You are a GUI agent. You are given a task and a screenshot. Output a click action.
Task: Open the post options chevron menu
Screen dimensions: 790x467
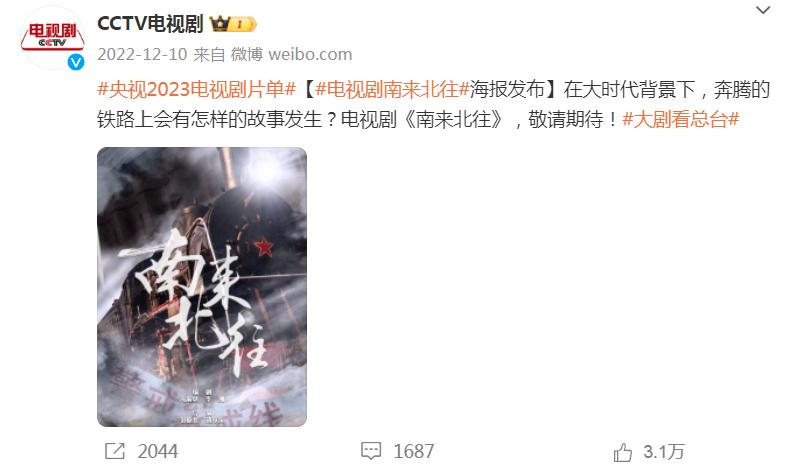point(763,10)
